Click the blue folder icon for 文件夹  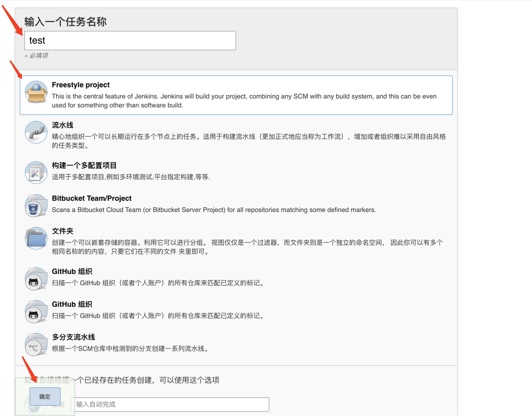36,238
